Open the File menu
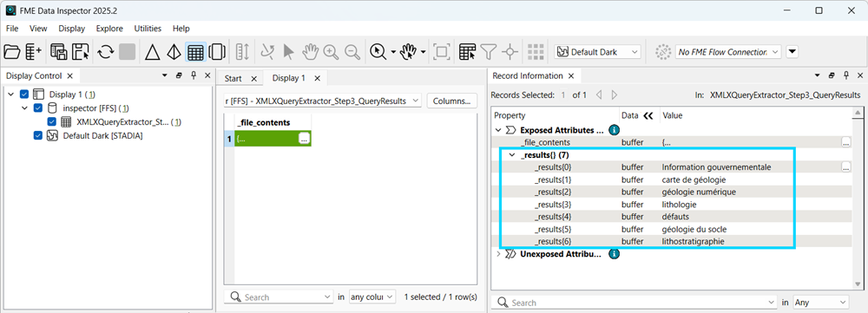This screenshot has height=313, width=868. pos(12,29)
